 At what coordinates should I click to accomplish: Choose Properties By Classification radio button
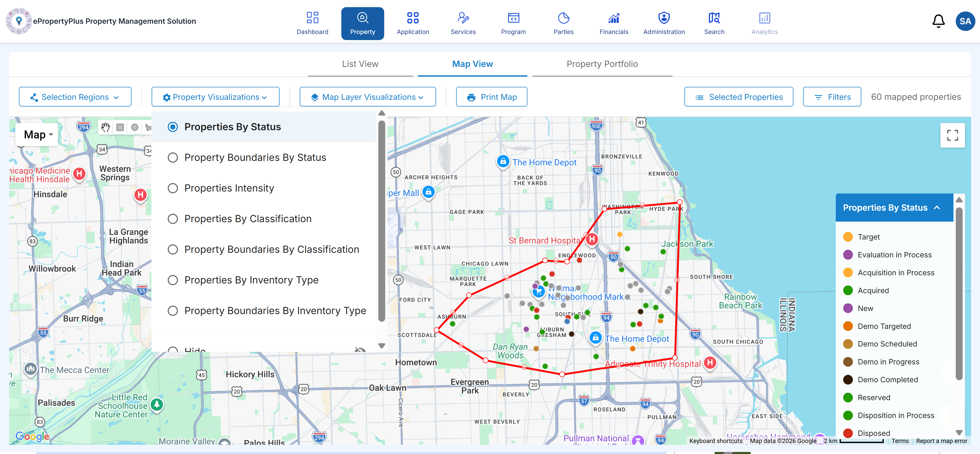(x=173, y=219)
